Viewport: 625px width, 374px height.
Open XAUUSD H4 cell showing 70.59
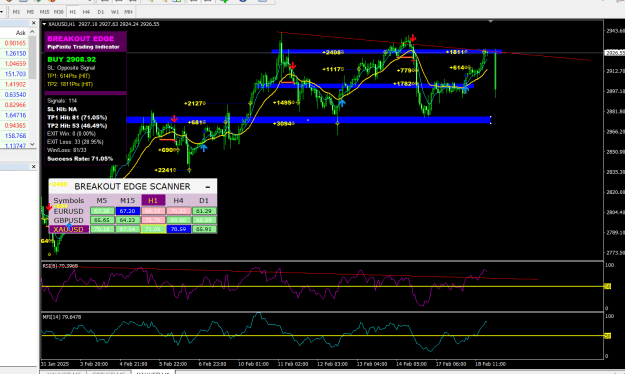coord(179,229)
